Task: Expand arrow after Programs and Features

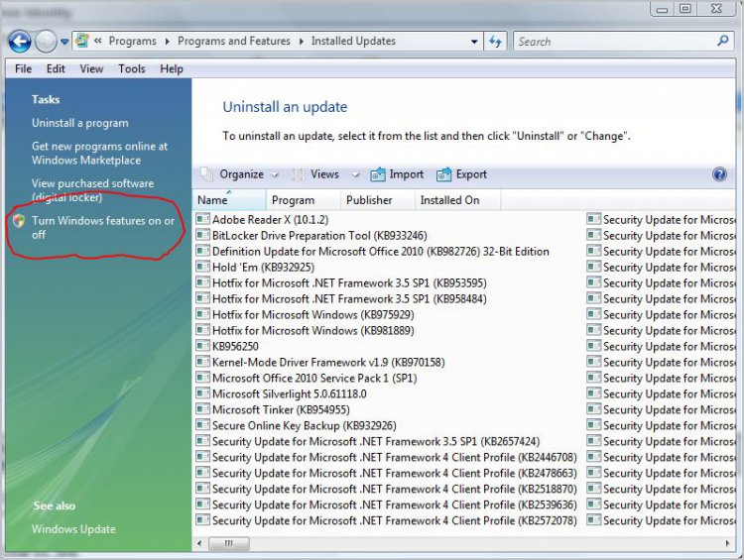Action: pyautogui.click(x=302, y=42)
